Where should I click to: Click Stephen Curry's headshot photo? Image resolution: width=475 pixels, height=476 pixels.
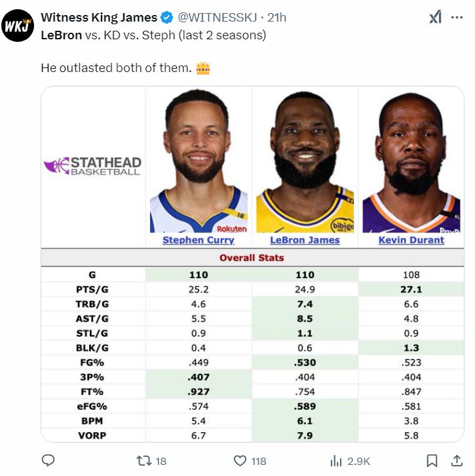tap(199, 161)
